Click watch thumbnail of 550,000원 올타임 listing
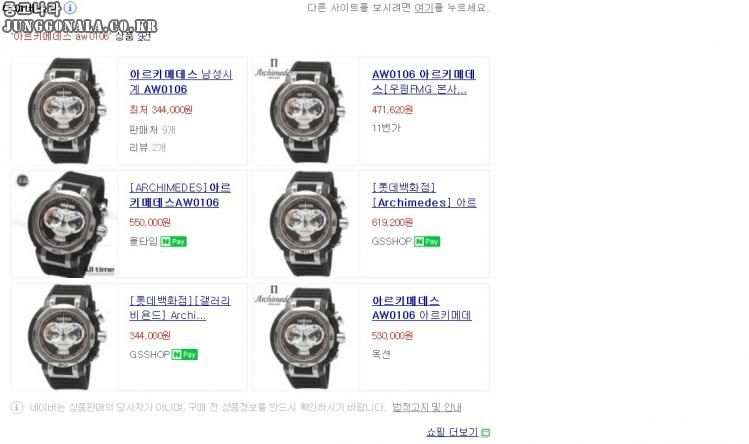 click(64, 224)
